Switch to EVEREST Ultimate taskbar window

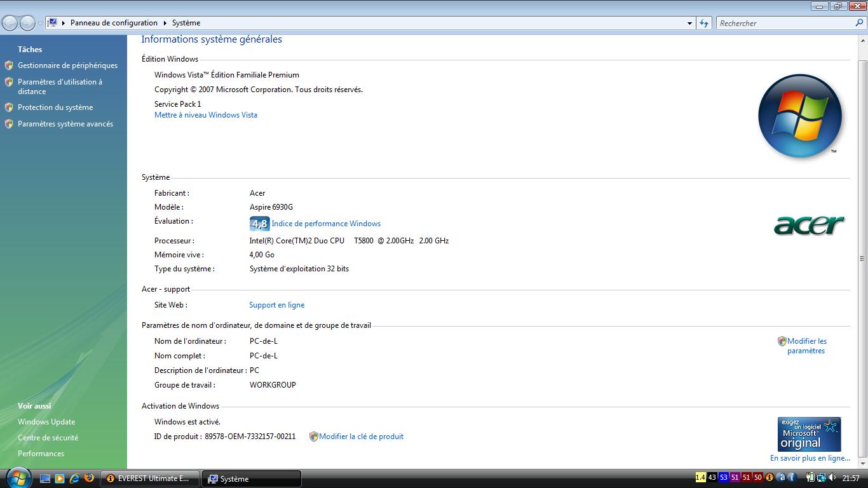(x=150, y=478)
